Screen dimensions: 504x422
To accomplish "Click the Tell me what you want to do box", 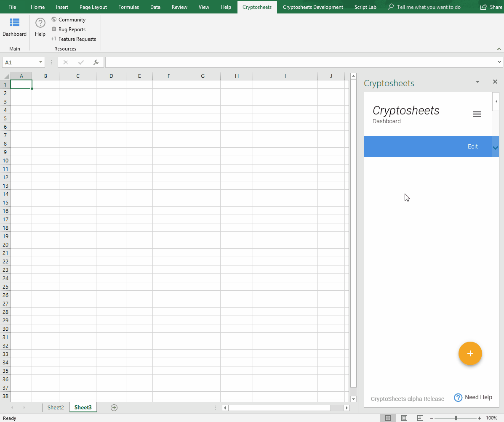I will click(x=429, y=7).
